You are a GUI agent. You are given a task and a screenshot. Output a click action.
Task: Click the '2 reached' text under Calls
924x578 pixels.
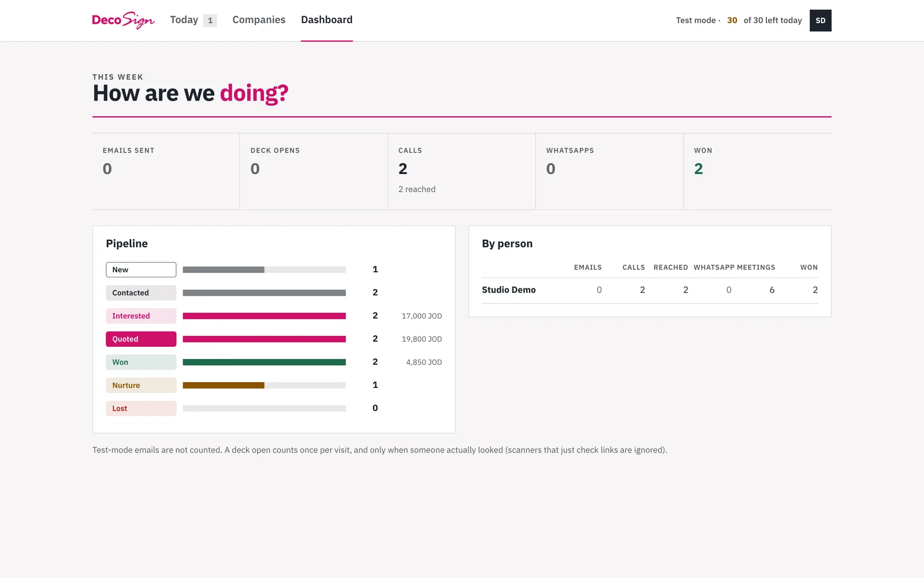point(417,189)
